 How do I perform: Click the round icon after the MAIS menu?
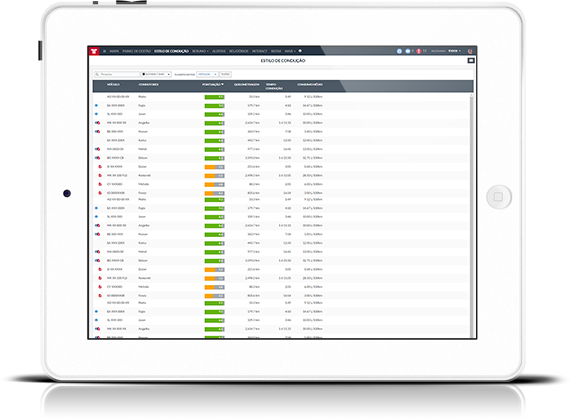tap(300, 51)
